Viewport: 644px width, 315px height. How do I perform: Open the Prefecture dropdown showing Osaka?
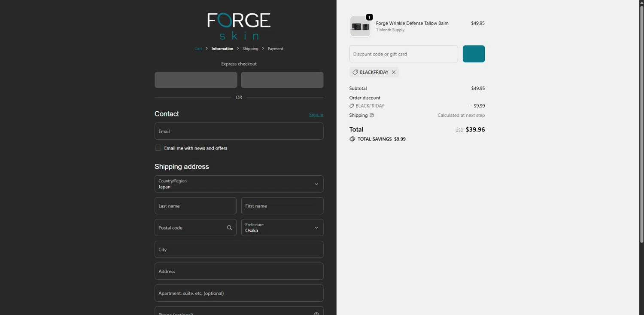click(282, 228)
